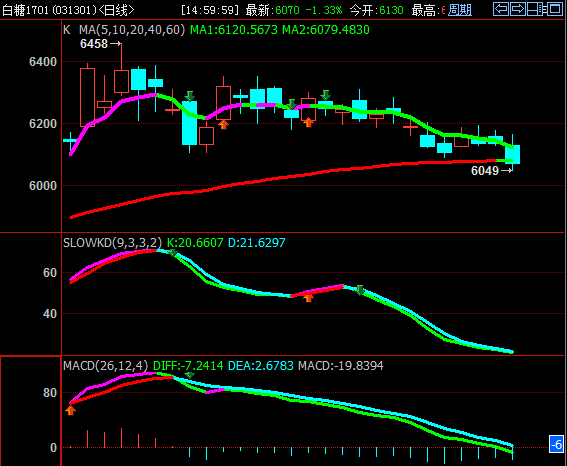Click the <日线> daily period label

[116, 10]
